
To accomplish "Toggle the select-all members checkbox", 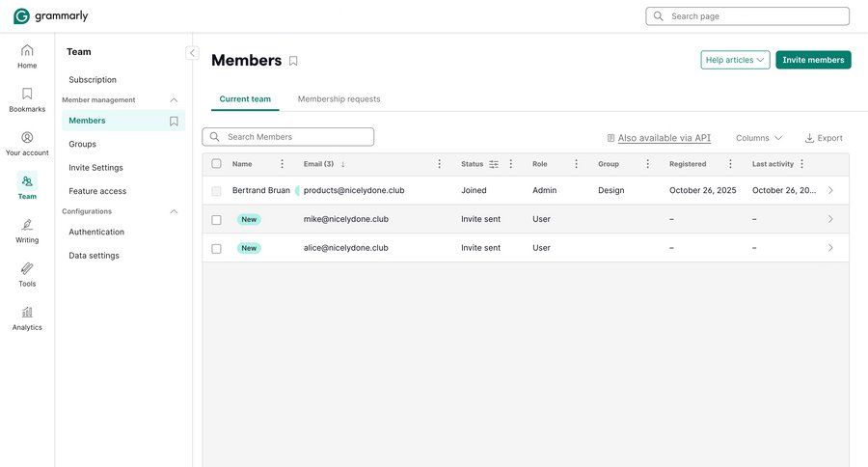I will [216, 163].
